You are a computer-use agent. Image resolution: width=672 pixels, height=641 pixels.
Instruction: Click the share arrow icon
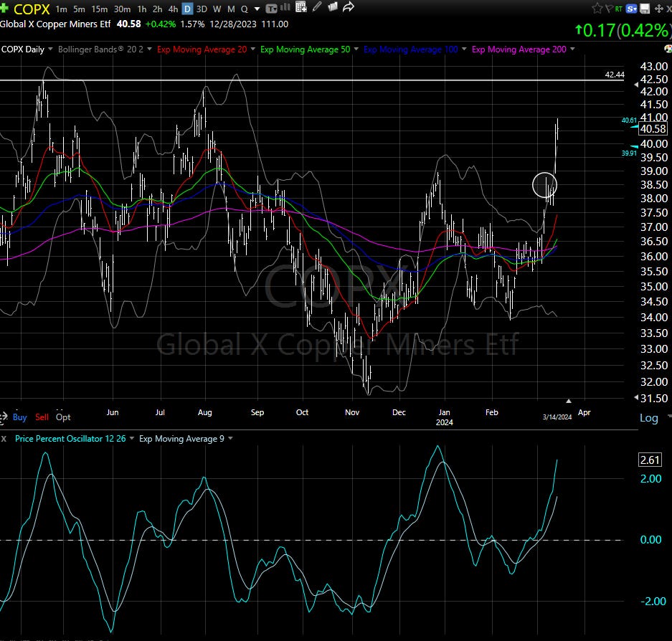pos(349,7)
